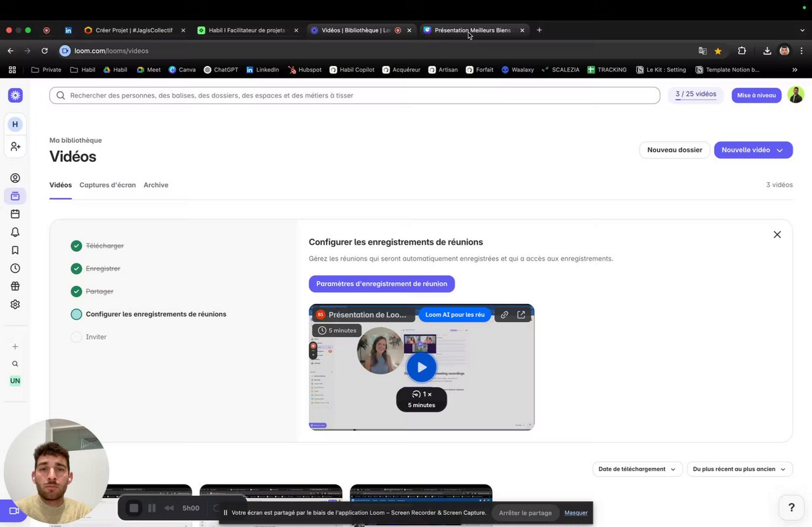Click the Nouveau dossier button

pos(674,150)
